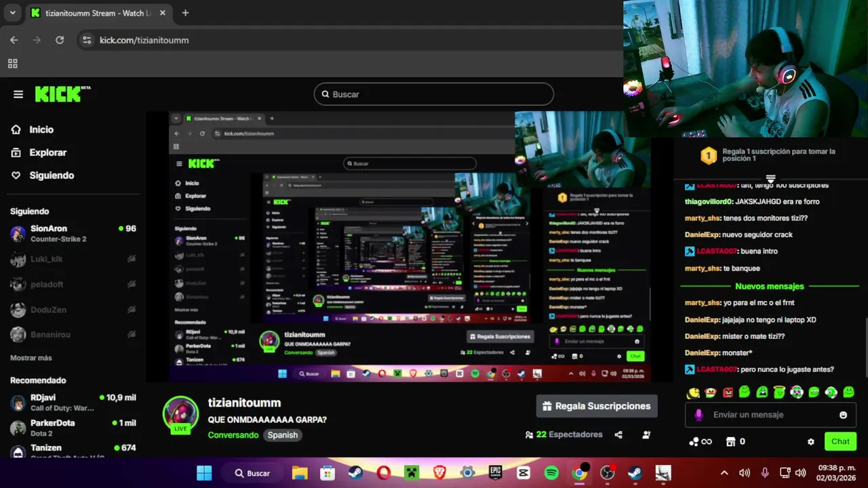The width and height of the screenshot is (868, 488).
Task: Open RDjavi recommended channel
Action: pyautogui.click(x=73, y=403)
